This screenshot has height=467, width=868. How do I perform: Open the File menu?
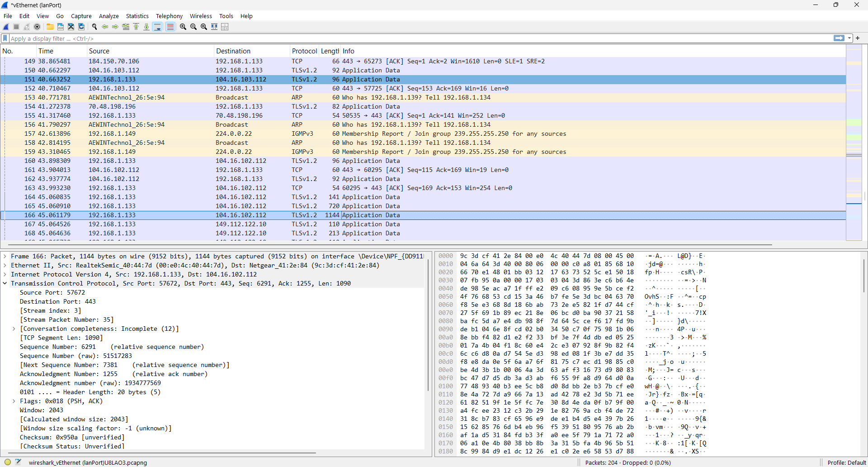(x=8, y=16)
